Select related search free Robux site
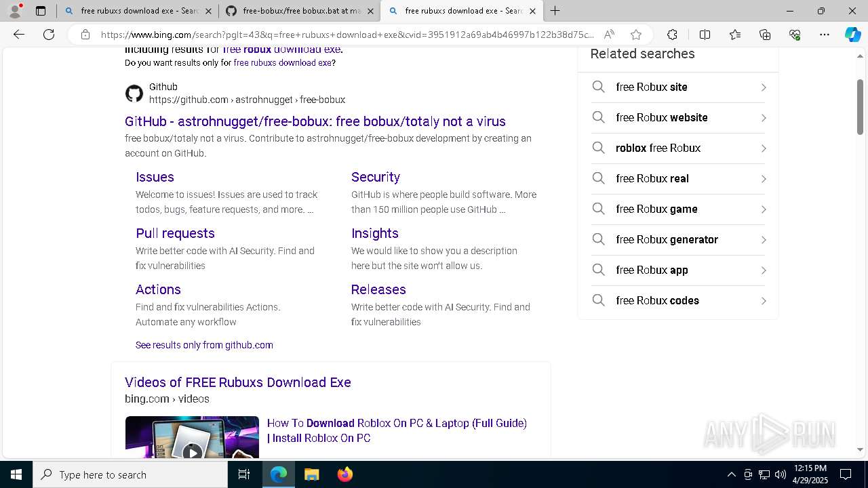The width and height of the screenshot is (868, 488). [x=678, y=87]
